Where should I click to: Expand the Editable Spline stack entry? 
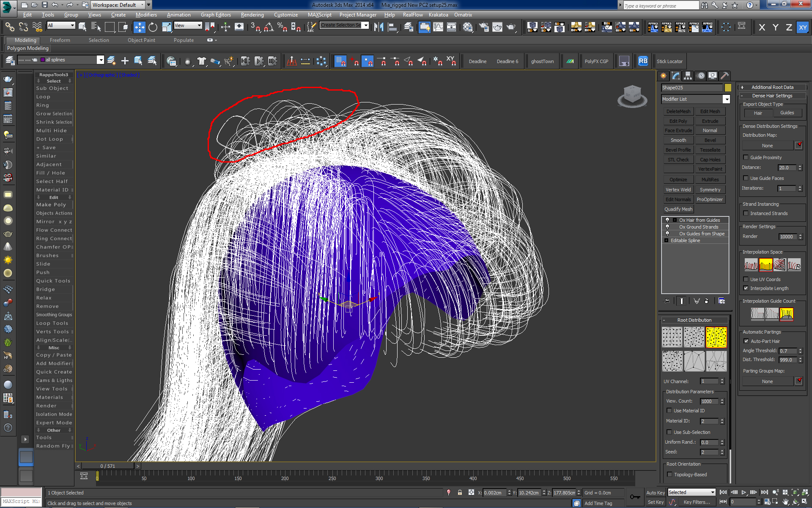pos(667,240)
